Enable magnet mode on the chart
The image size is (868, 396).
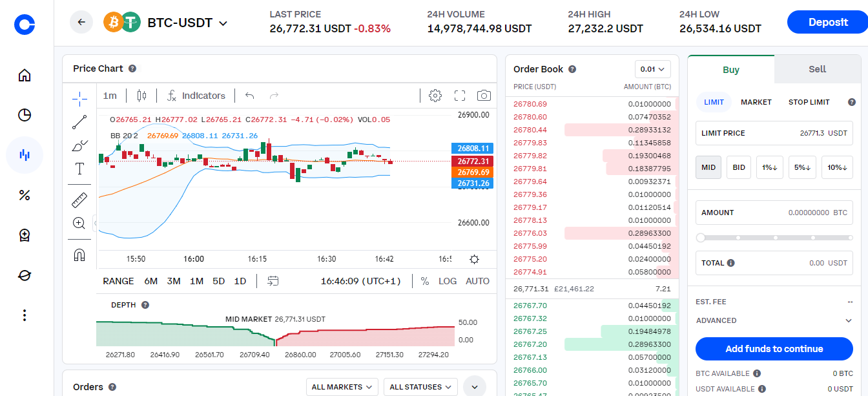pos(79,255)
